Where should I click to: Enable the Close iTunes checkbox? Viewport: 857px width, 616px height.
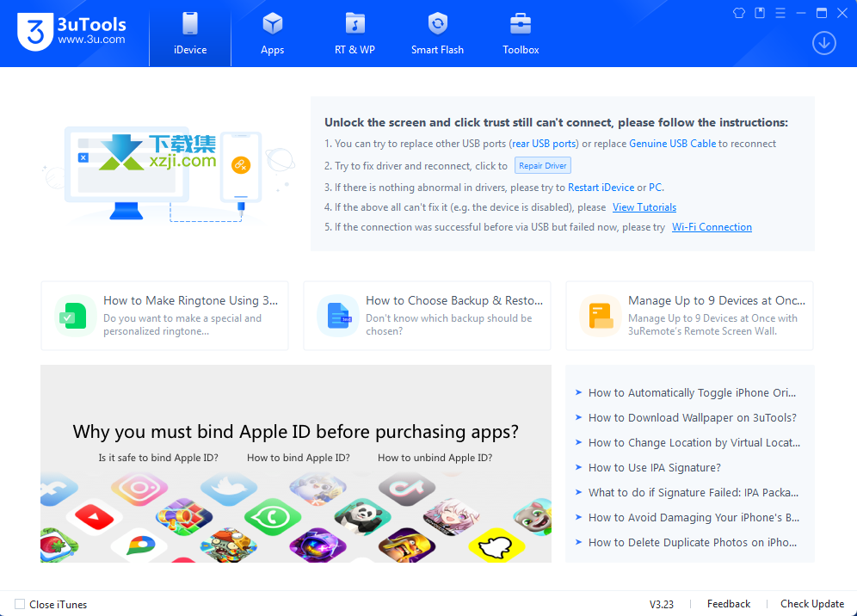(x=20, y=605)
